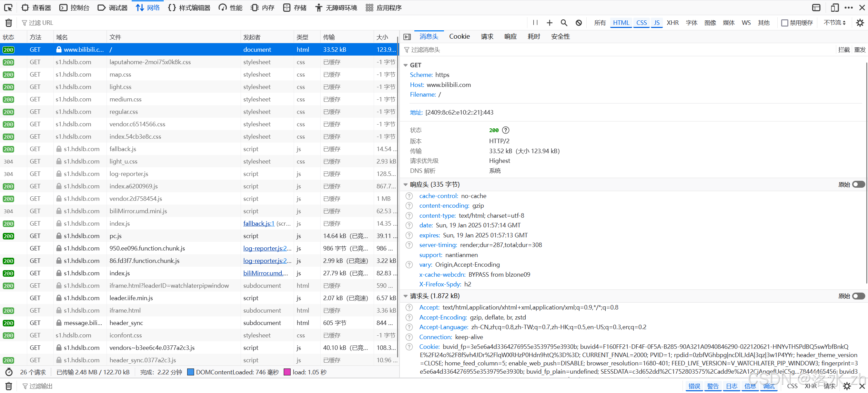Image resolution: width=868 pixels, height=393 pixels.
Task: Collapse the 响应头 section
Action: [406, 185]
